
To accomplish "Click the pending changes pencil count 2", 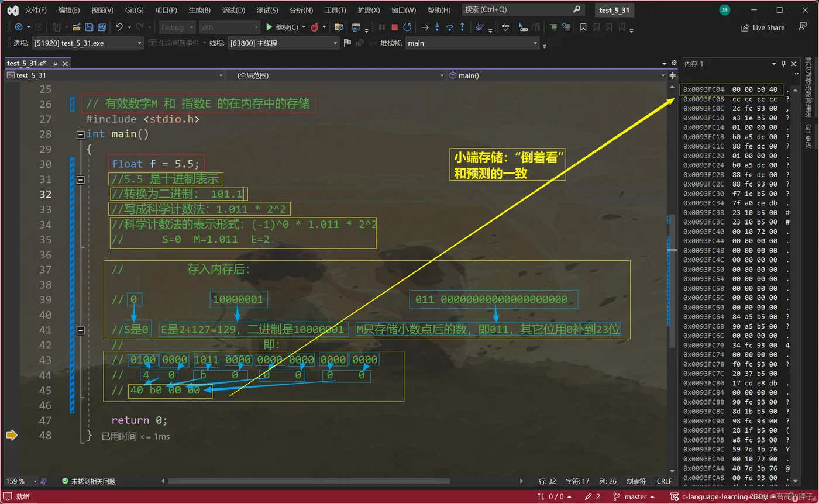I will pyautogui.click(x=592, y=496).
